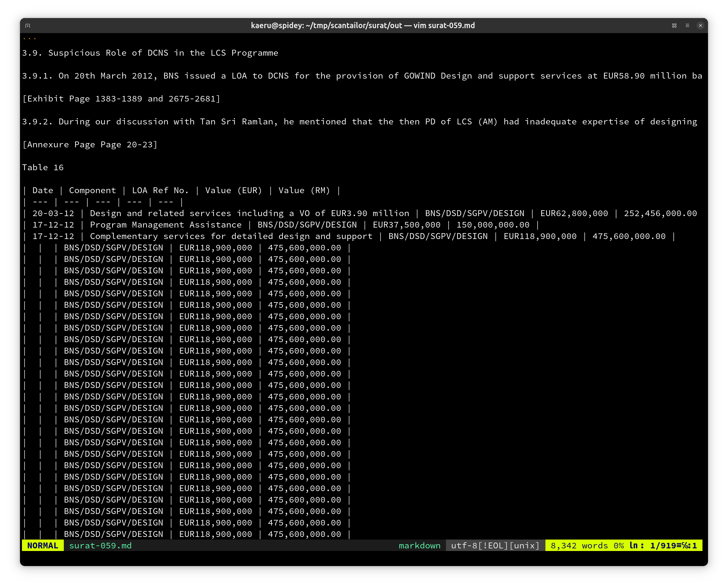Click 150,000,000.00 value in table
728x588 pixels.
pyautogui.click(x=493, y=225)
